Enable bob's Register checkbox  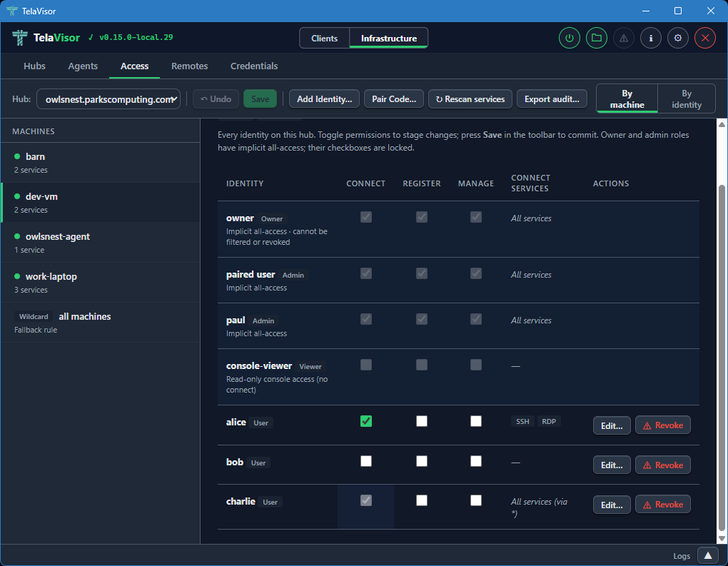(x=422, y=461)
